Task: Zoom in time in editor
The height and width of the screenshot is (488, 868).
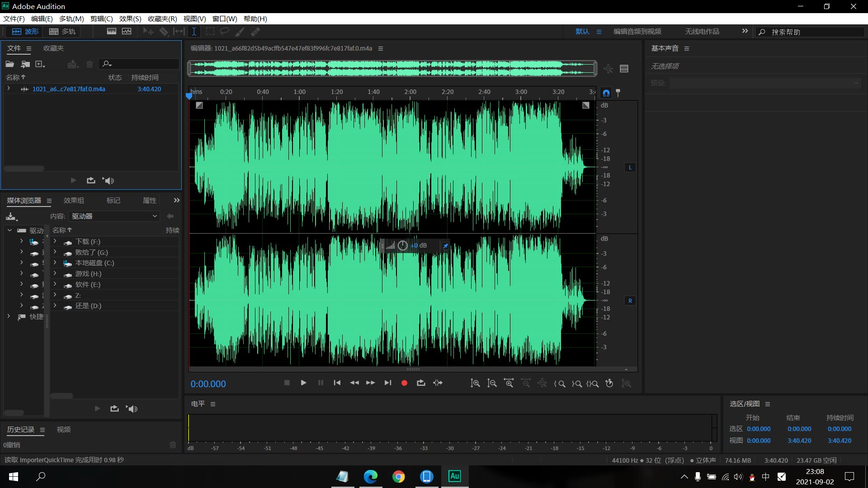Action: tap(509, 383)
